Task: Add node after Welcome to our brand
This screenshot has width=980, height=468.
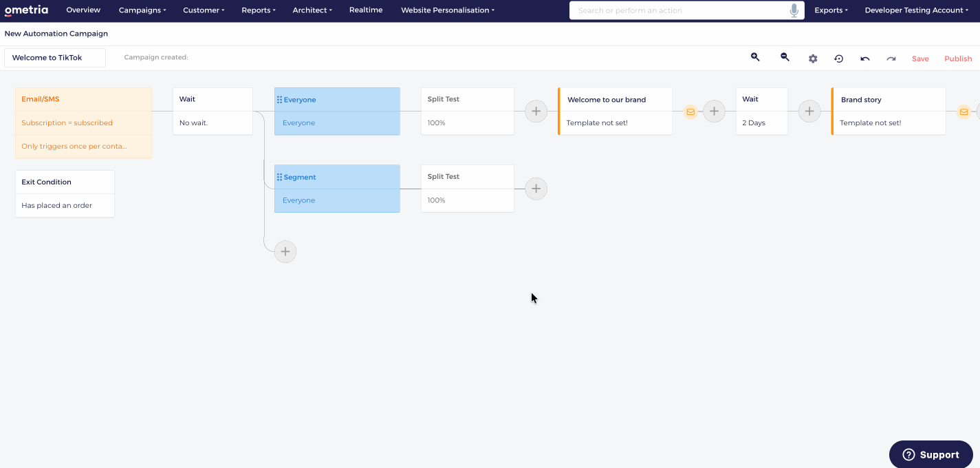Action: click(x=714, y=111)
